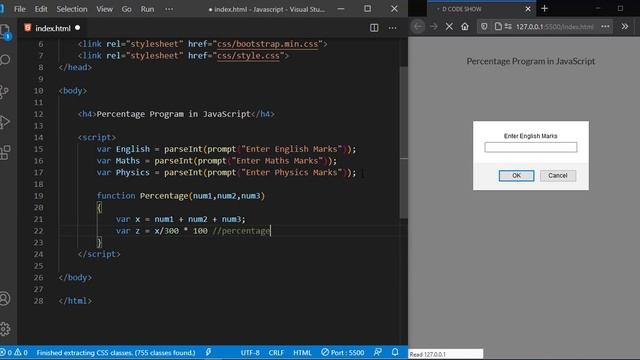Open the Go menu
The height and width of the screenshot is (360, 640).
[127, 9]
